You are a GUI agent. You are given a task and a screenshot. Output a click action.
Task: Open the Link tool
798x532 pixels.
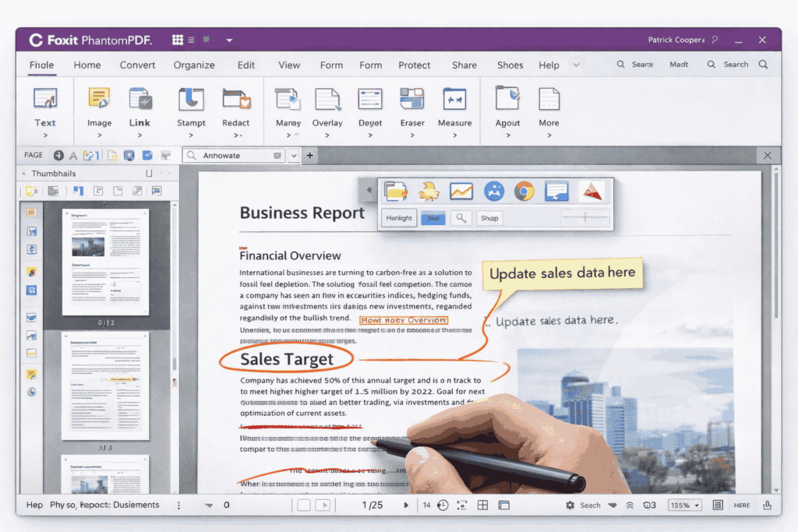click(140, 105)
